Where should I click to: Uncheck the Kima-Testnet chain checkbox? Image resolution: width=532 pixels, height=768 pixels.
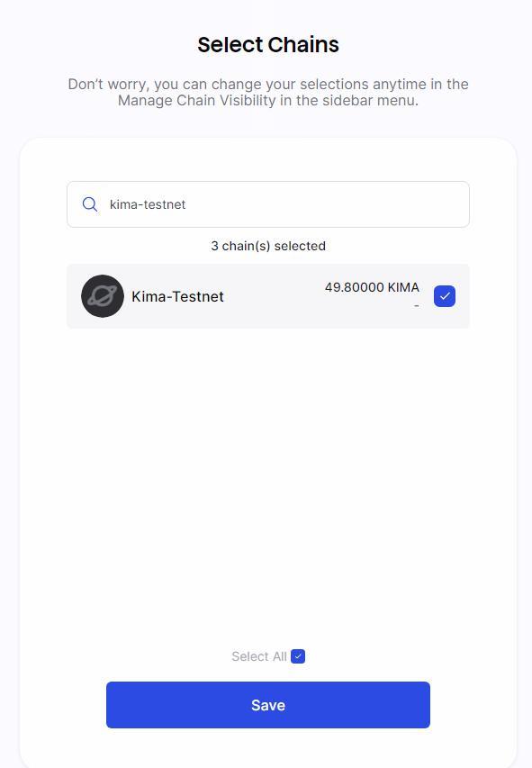445,296
